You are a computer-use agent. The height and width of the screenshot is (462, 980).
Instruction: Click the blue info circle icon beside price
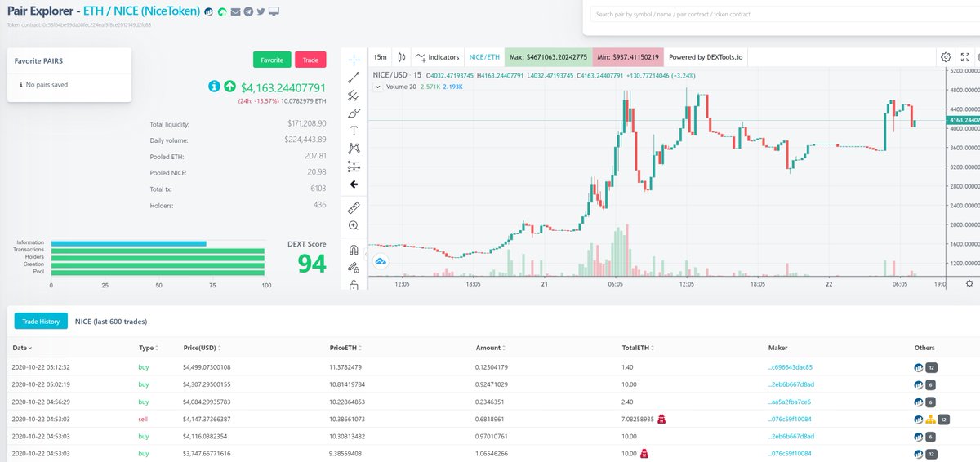click(x=215, y=87)
